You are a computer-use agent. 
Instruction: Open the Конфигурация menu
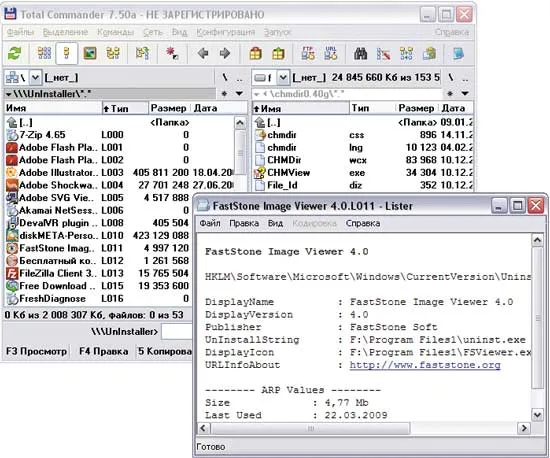[x=226, y=32]
